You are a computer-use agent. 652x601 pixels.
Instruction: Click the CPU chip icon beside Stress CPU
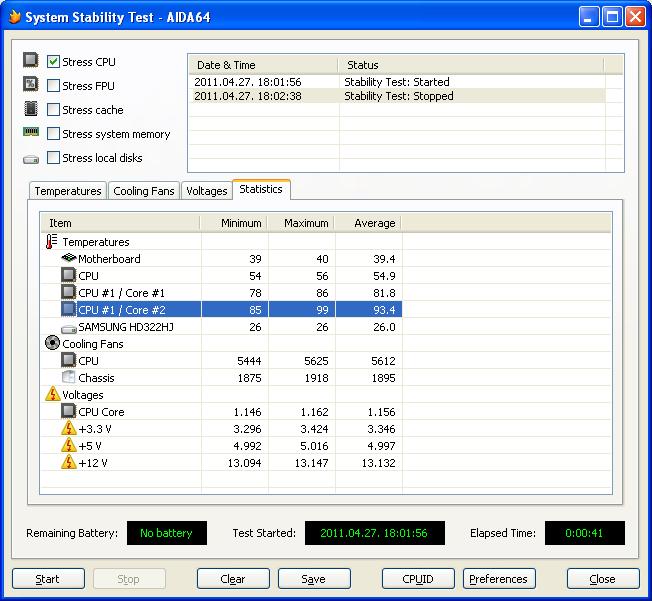pyautogui.click(x=30, y=60)
